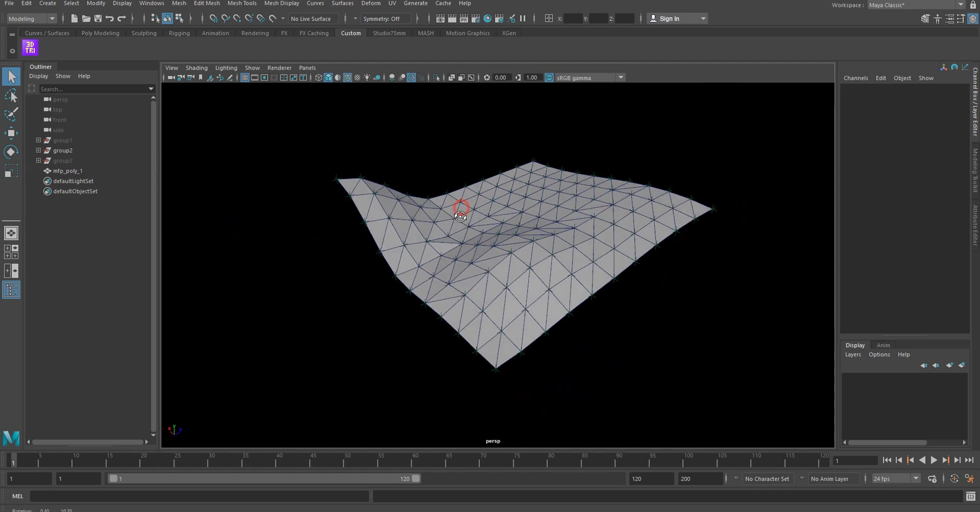The height and width of the screenshot is (512, 980).
Task: Click the time slider at frame 60
Action: [415, 460]
